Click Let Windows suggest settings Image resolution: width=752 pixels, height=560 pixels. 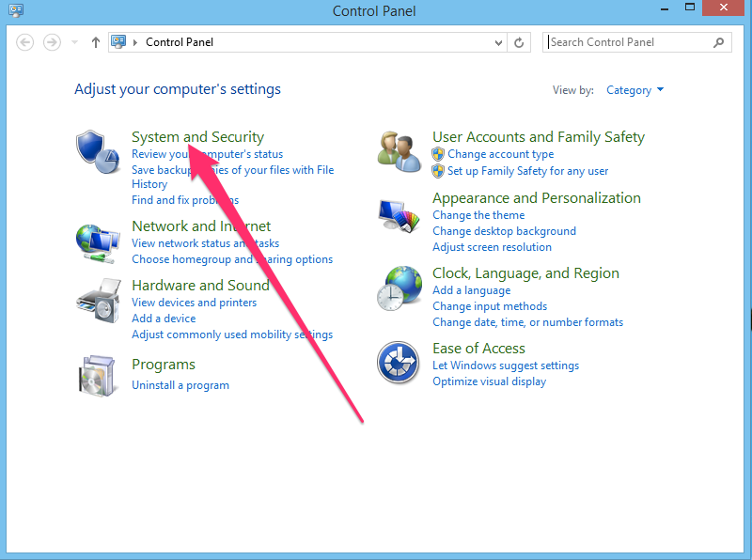coord(506,366)
